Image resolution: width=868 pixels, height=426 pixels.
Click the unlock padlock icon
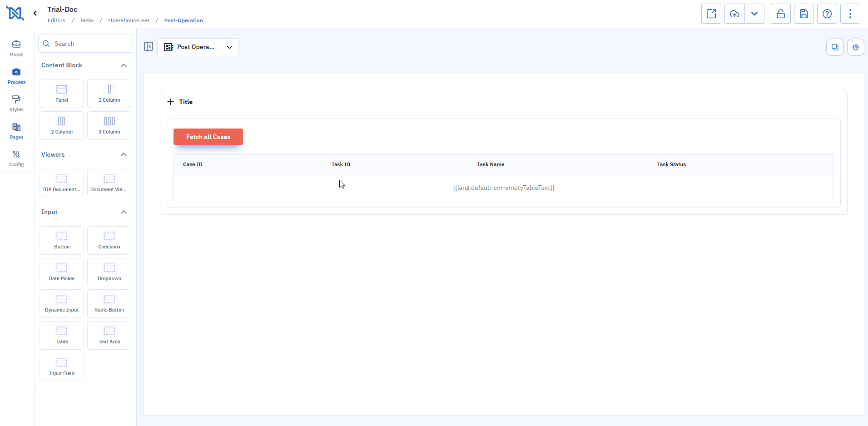[x=780, y=14]
